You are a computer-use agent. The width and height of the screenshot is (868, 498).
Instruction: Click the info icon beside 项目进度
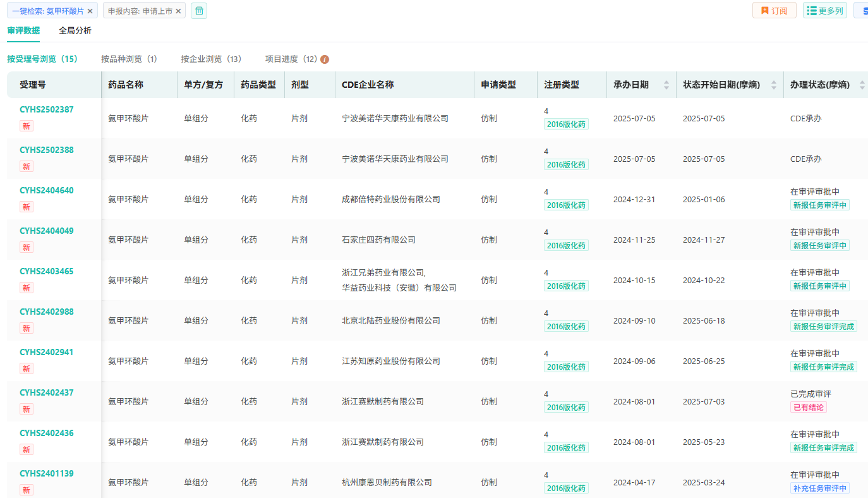325,59
